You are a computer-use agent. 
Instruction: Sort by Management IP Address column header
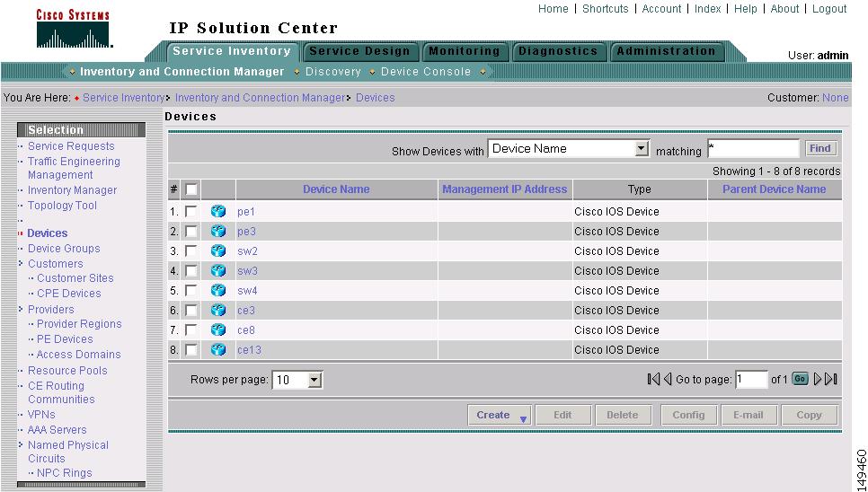505,189
